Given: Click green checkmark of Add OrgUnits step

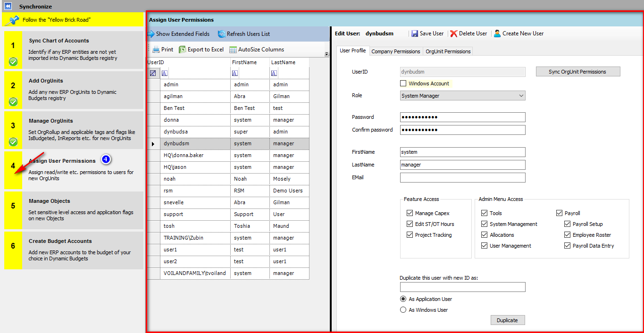Looking at the screenshot, I should pos(13,102).
